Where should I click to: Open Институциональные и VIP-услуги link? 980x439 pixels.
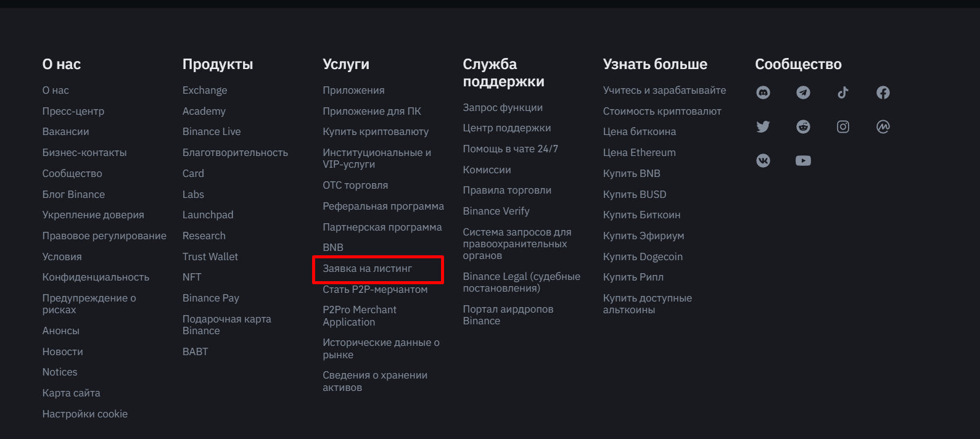pos(377,158)
